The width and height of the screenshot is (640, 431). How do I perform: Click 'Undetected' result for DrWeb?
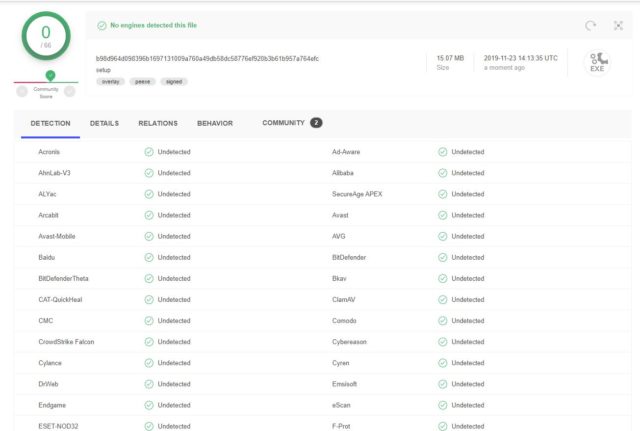coord(174,384)
